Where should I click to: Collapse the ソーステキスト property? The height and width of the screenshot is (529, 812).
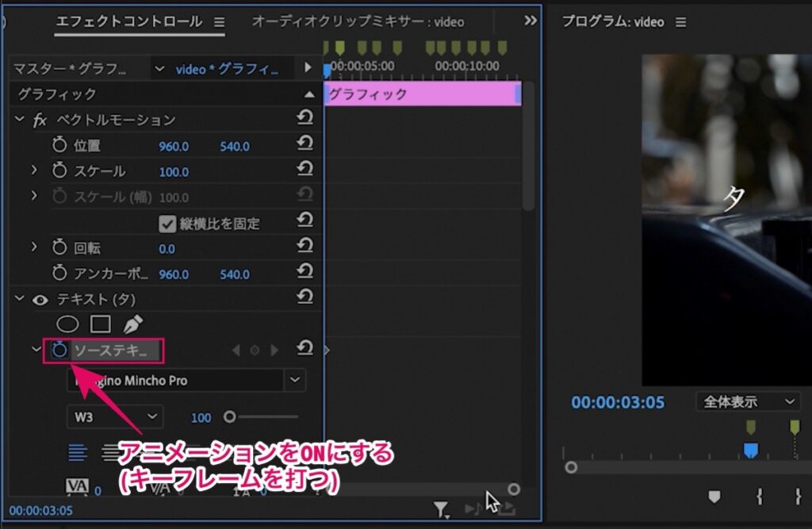click(x=36, y=350)
